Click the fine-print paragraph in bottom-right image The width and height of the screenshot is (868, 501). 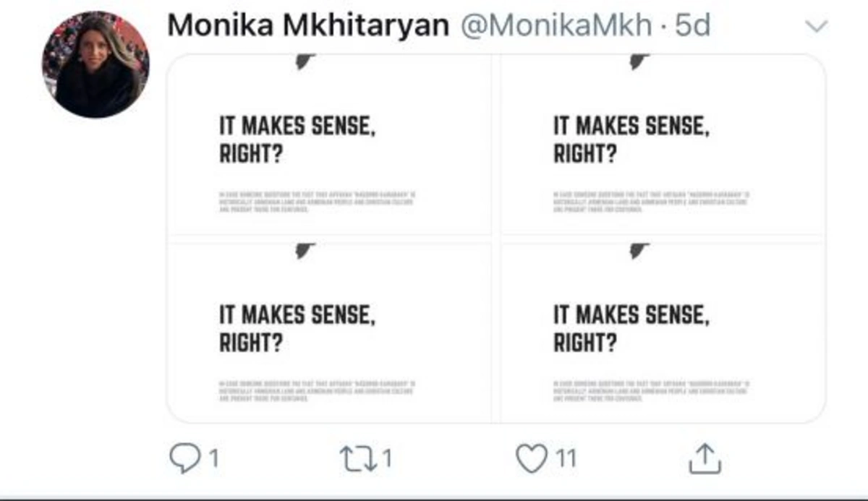pos(651,390)
